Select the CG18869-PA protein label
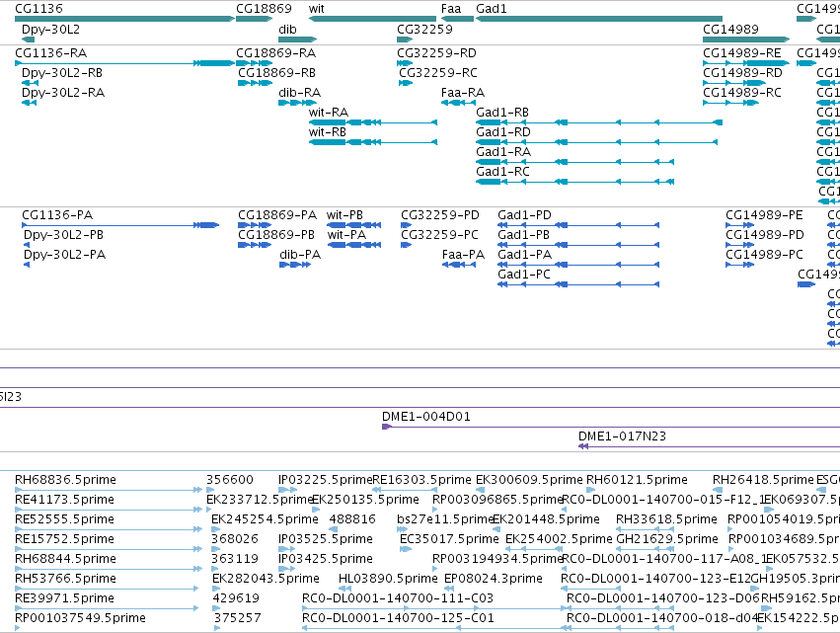 point(277,215)
